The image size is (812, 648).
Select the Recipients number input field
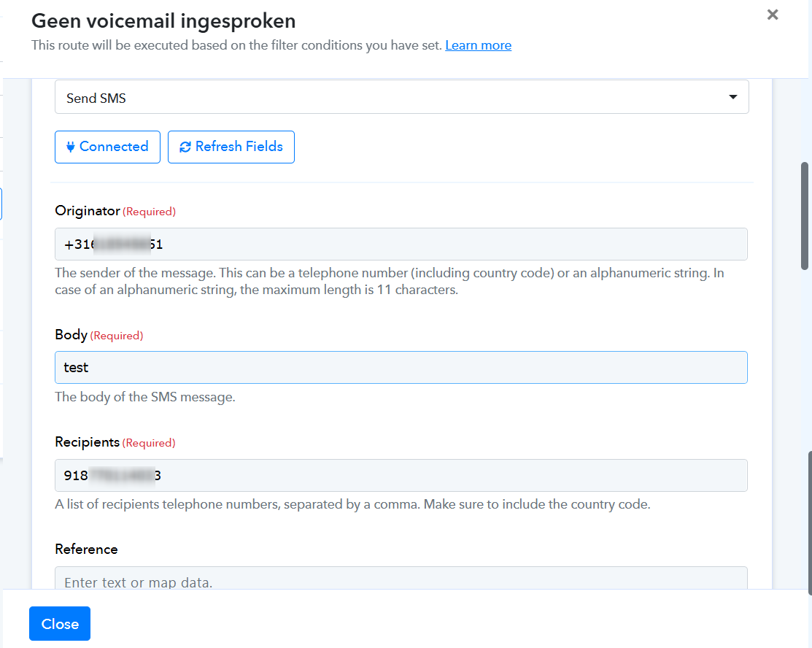(401, 476)
